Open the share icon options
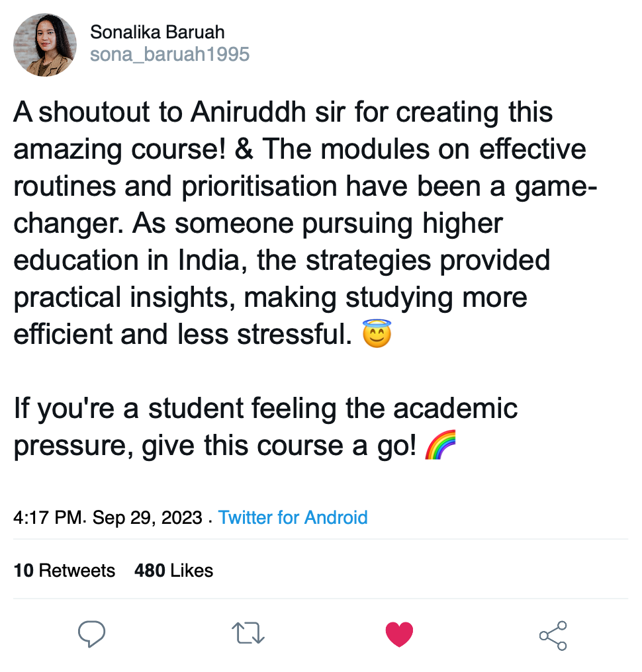 [x=553, y=635]
